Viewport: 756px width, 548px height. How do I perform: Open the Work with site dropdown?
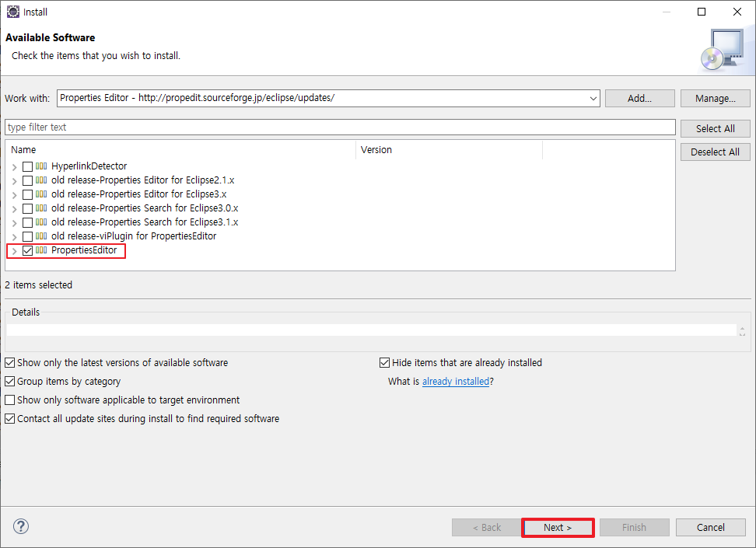(x=593, y=98)
